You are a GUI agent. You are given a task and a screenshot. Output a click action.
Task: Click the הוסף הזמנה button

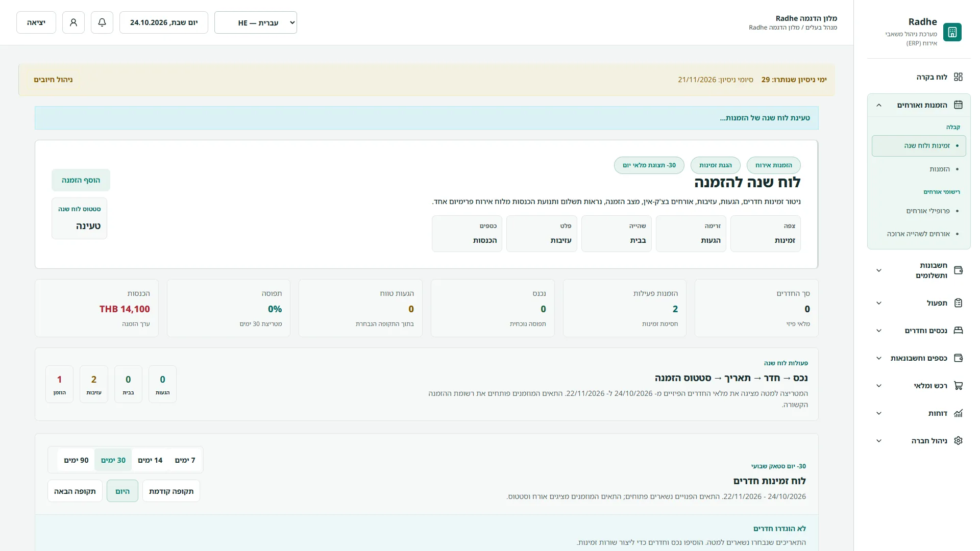[x=81, y=180]
